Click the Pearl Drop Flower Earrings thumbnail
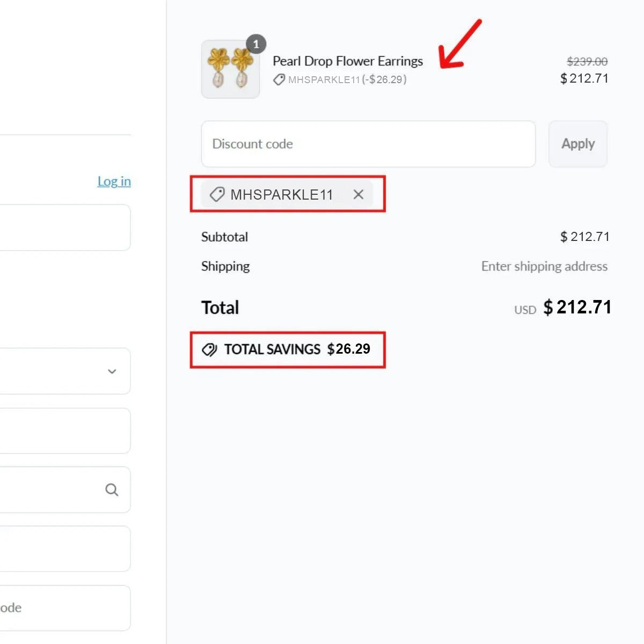Viewport: 644px width, 644px height. point(230,69)
